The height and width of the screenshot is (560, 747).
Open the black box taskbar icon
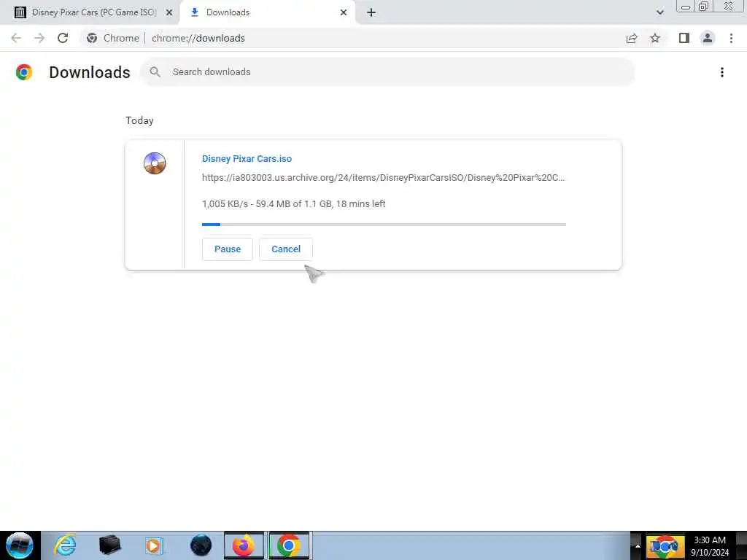pos(109,545)
